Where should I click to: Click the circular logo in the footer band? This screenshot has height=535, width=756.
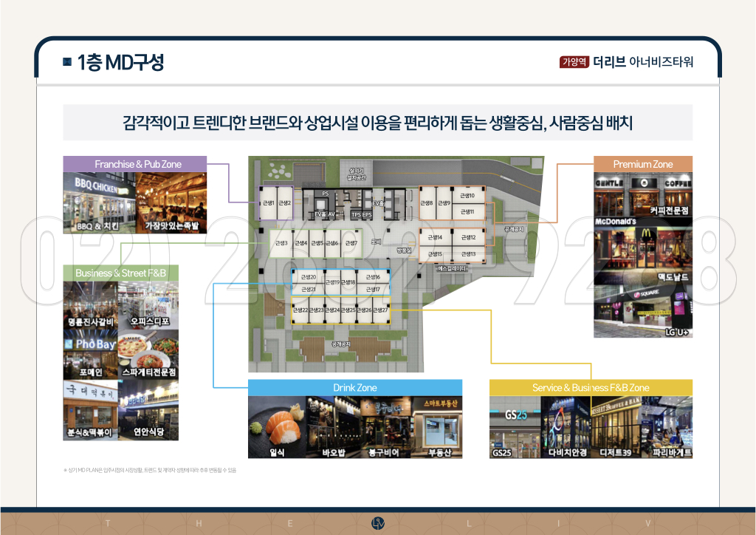click(x=378, y=523)
